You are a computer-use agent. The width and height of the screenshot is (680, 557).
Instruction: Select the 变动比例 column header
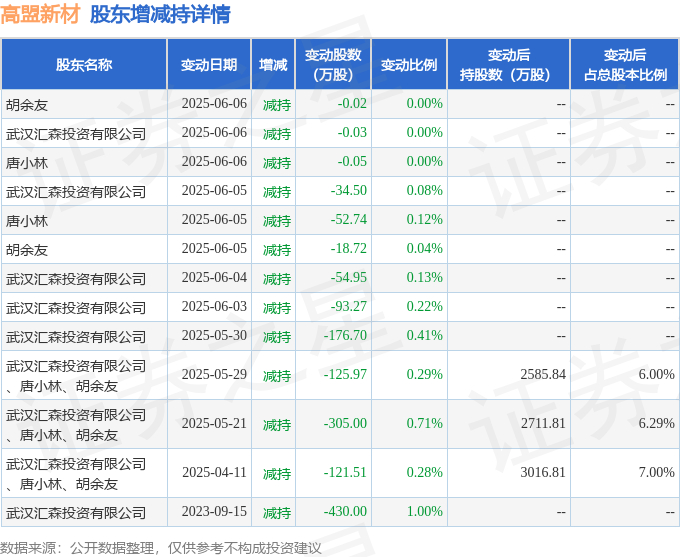(x=409, y=64)
